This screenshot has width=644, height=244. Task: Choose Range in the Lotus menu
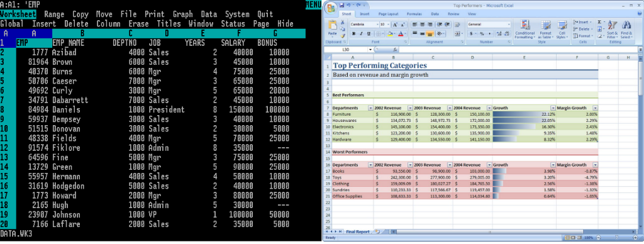click(x=54, y=14)
